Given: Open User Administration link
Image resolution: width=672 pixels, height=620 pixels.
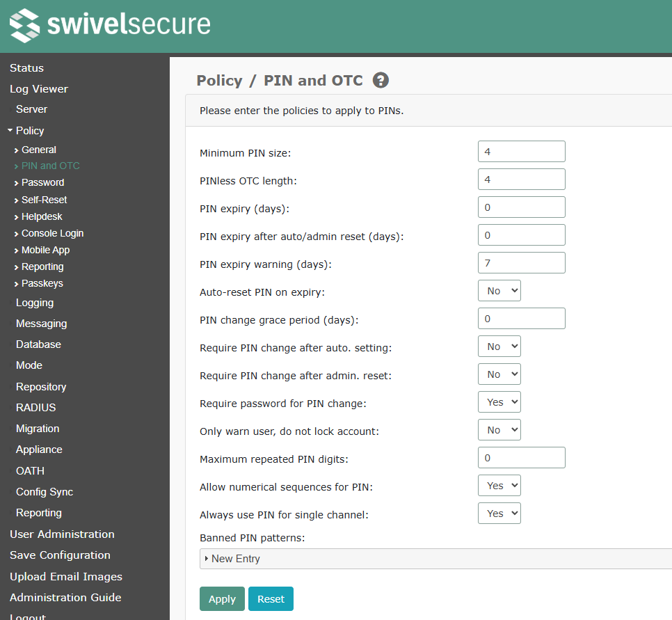Looking at the screenshot, I should coord(62,534).
